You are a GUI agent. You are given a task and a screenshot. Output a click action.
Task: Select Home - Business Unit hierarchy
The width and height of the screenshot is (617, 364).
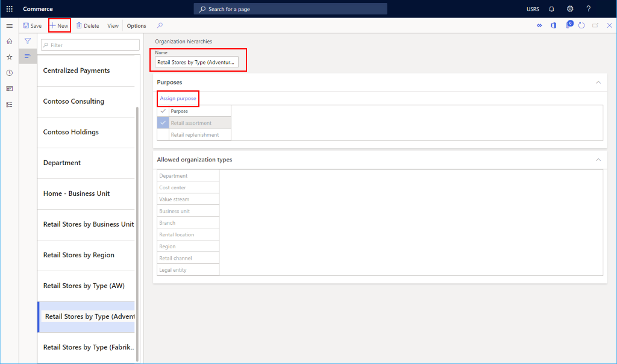86,193
